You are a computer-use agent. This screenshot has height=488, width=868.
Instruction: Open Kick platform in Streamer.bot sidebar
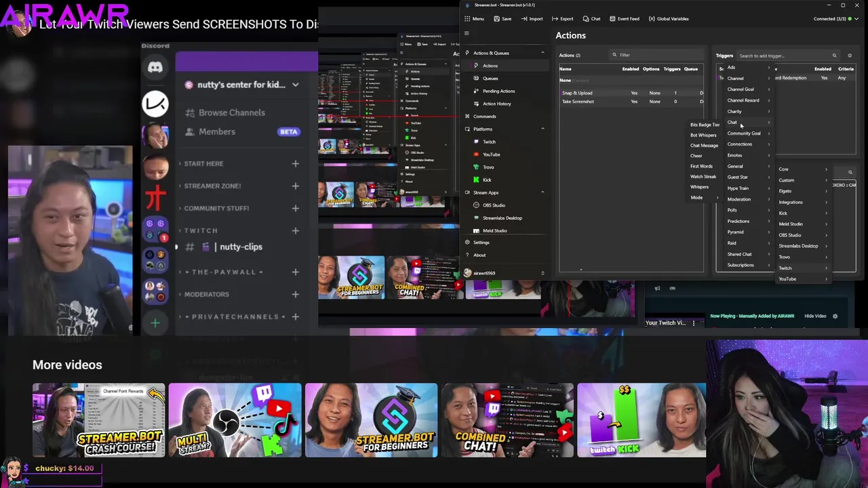click(x=486, y=180)
